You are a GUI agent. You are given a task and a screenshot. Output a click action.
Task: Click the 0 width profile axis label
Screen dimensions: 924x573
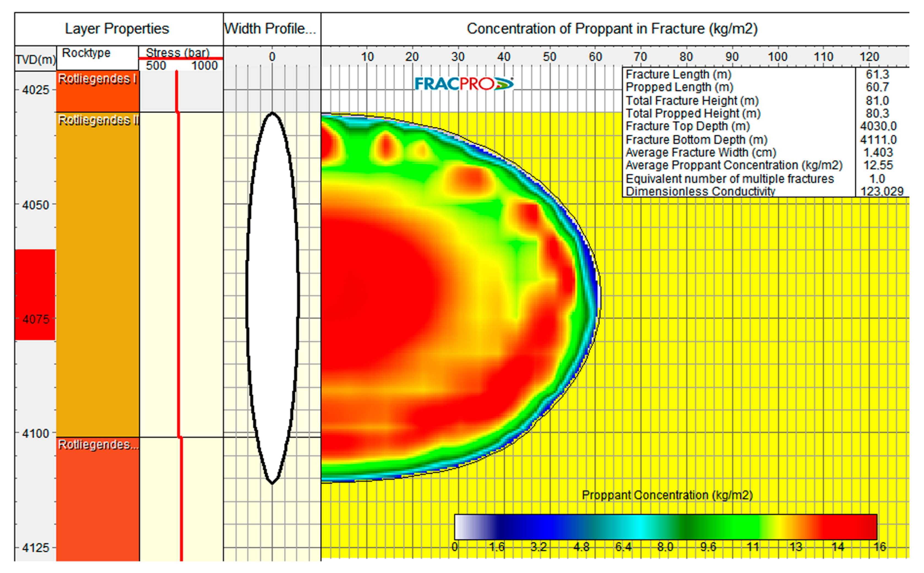[x=272, y=57]
